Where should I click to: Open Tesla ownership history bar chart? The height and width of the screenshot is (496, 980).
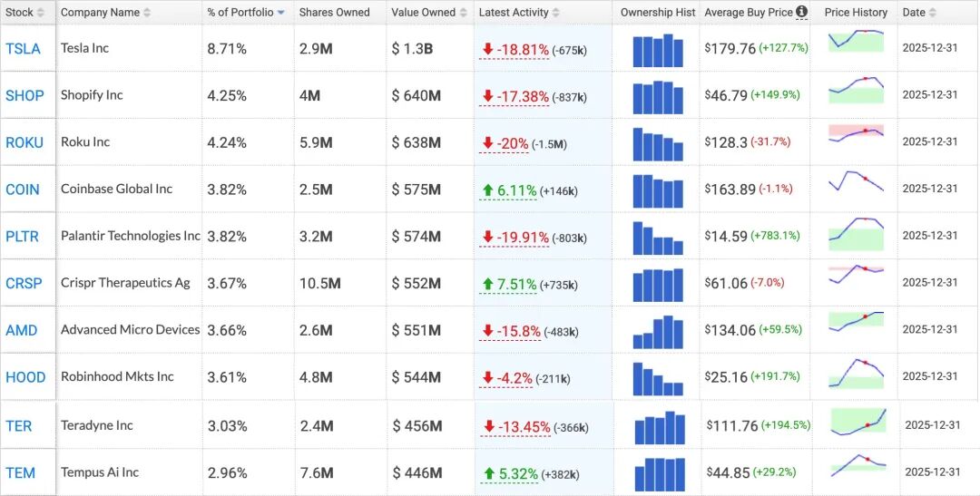point(658,51)
